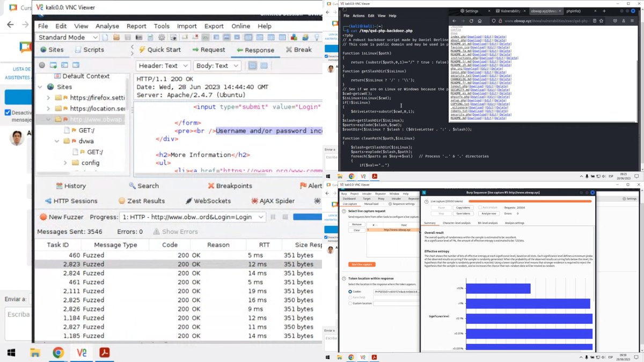Open the File menu in ZAP
Image resolution: width=644 pixels, height=362 pixels.
coord(43,26)
